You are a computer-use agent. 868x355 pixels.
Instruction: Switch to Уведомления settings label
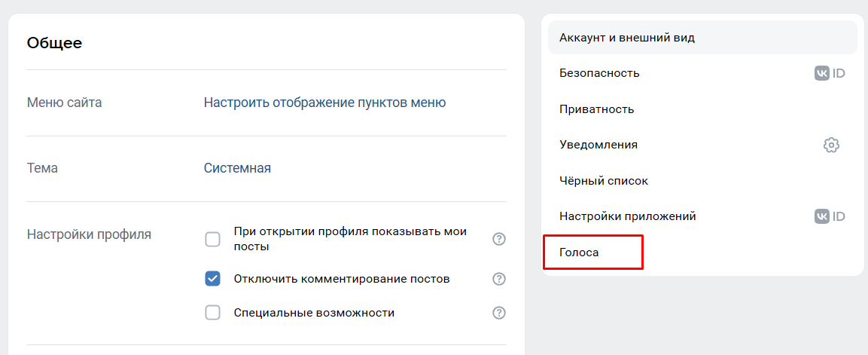[598, 145]
